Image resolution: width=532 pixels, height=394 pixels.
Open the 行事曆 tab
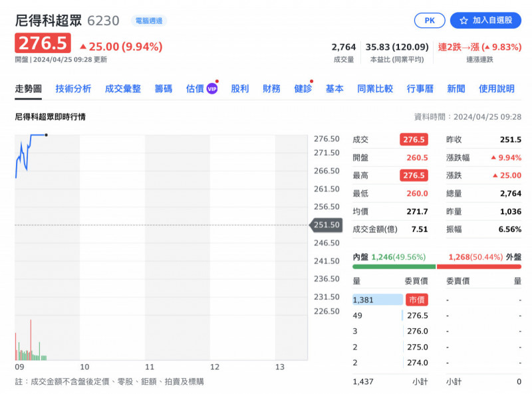click(x=420, y=89)
